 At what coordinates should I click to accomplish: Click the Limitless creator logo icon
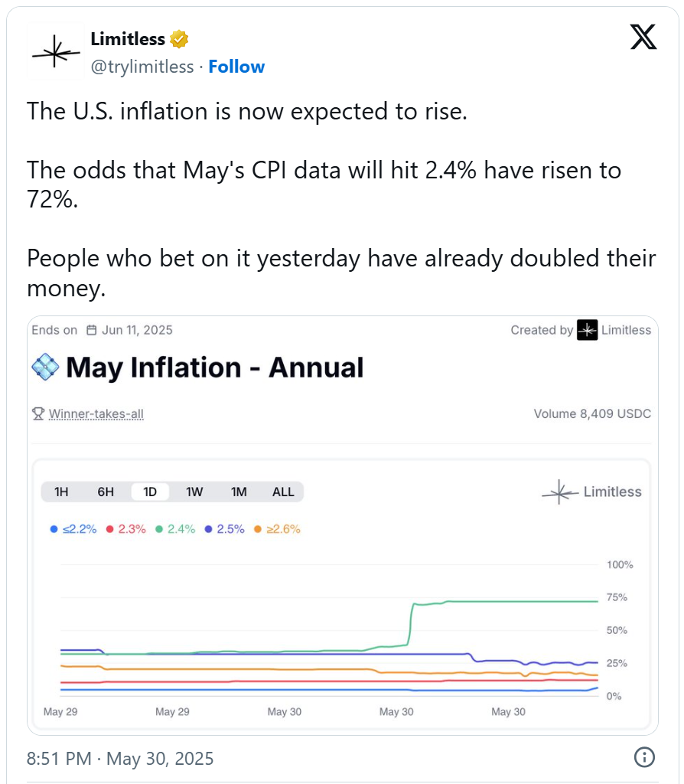587,330
